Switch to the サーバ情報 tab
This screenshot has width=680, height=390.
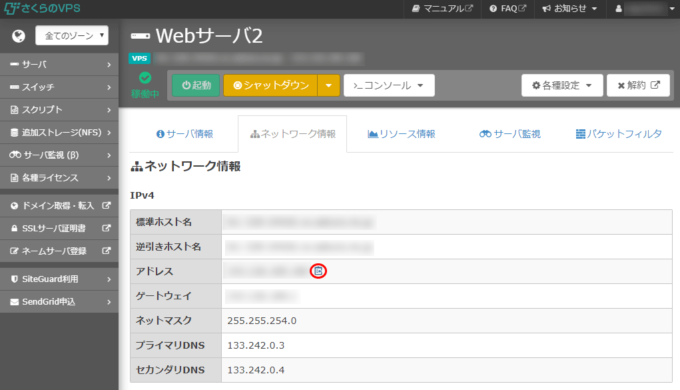[x=185, y=134]
